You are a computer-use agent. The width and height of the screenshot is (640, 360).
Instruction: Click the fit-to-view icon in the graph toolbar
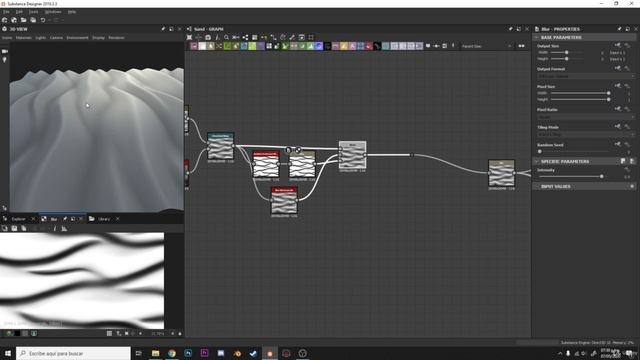point(189,37)
